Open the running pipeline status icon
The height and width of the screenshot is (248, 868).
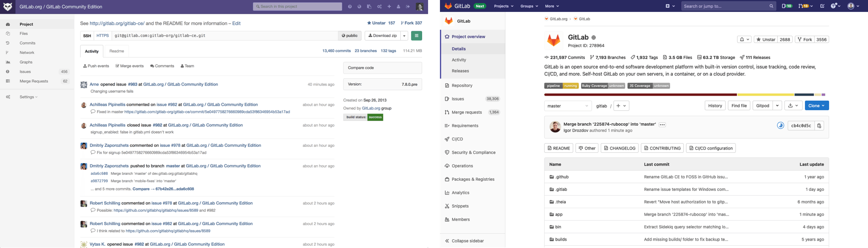click(x=780, y=126)
